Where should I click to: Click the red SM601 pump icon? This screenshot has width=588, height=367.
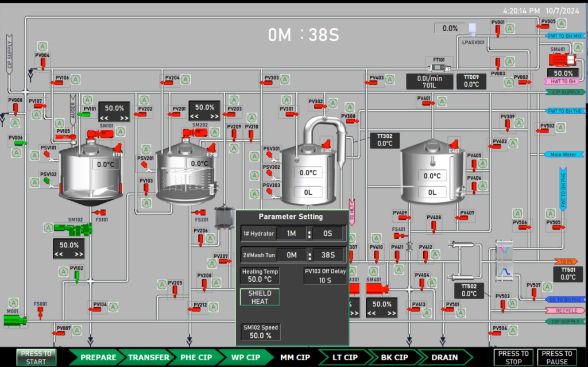(562, 60)
